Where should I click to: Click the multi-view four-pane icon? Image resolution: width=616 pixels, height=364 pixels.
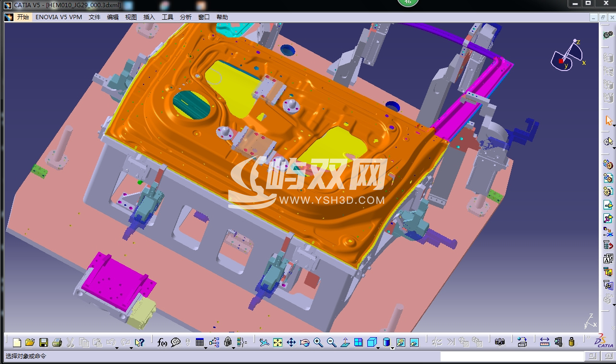click(x=358, y=342)
